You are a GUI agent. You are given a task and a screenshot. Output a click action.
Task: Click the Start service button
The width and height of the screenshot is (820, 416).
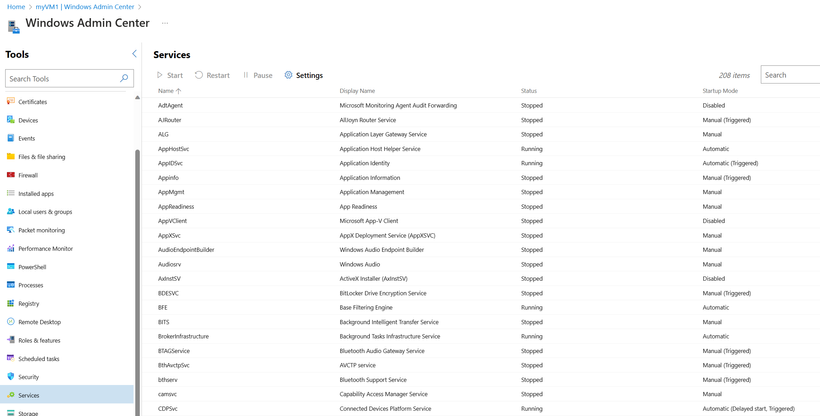(170, 75)
